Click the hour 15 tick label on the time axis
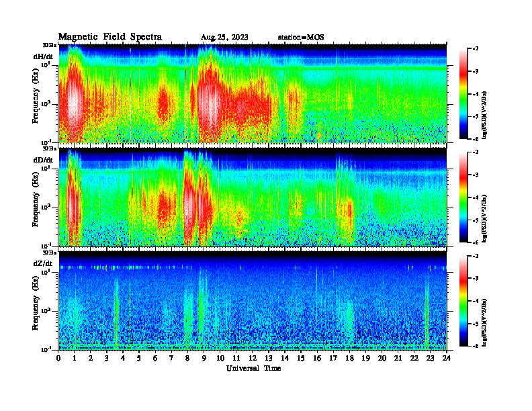This screenshot has height=411, width=532. pyautogui.click(x=301, y=358)
